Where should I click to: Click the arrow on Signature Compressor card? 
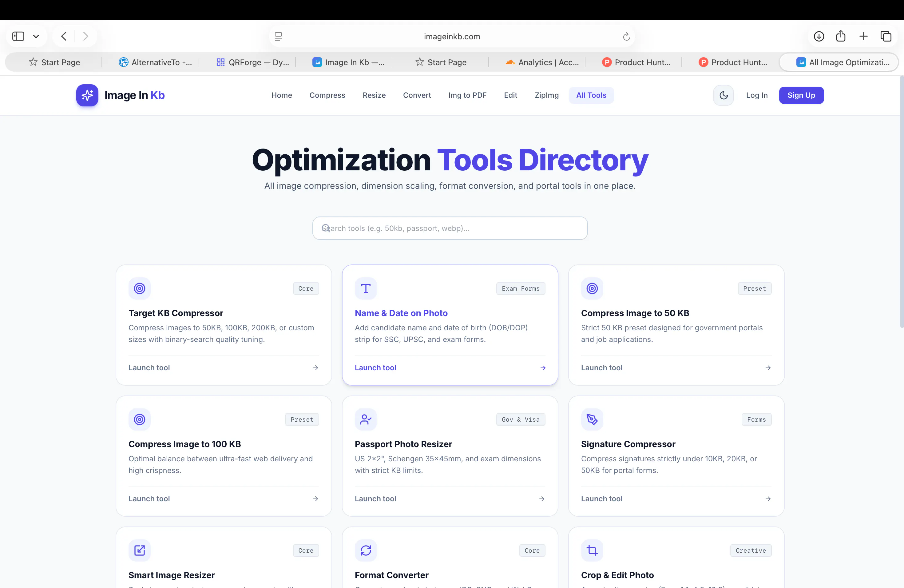coord(768,499)
